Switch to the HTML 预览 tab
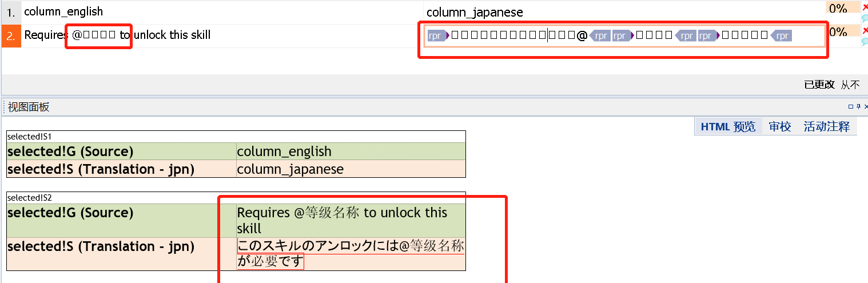 pos(728,127)
